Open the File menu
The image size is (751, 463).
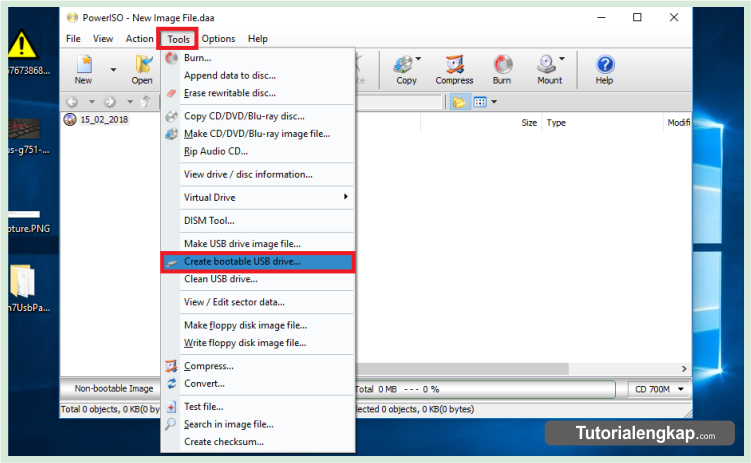point(73,39)
